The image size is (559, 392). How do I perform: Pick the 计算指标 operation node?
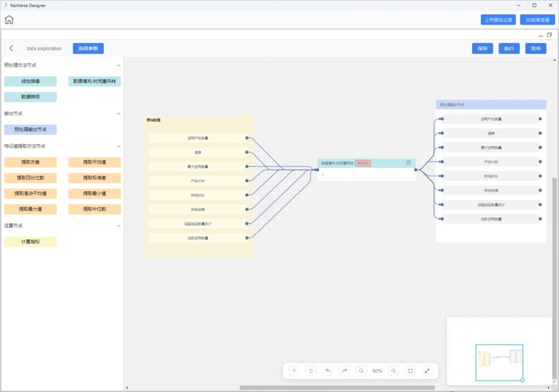point(31,242)
